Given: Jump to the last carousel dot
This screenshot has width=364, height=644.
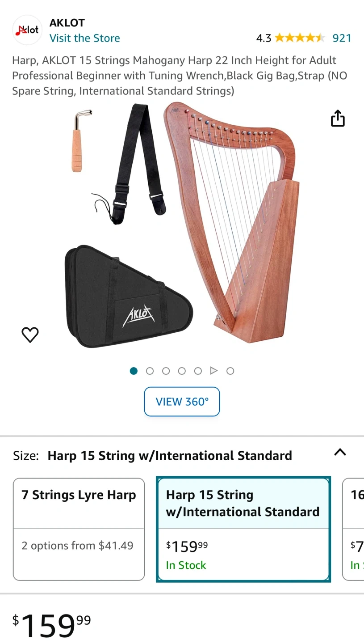Looking at the screenshot, I should [x=230, y=371].
